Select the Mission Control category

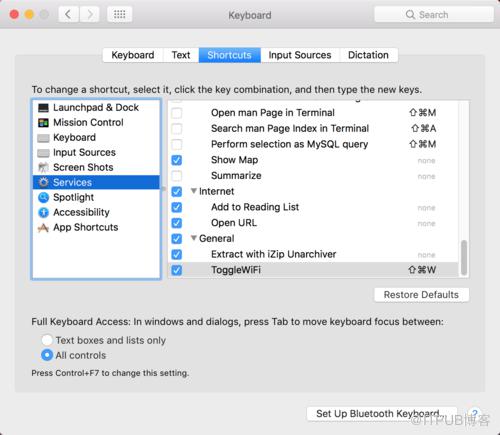click(96, 123)
